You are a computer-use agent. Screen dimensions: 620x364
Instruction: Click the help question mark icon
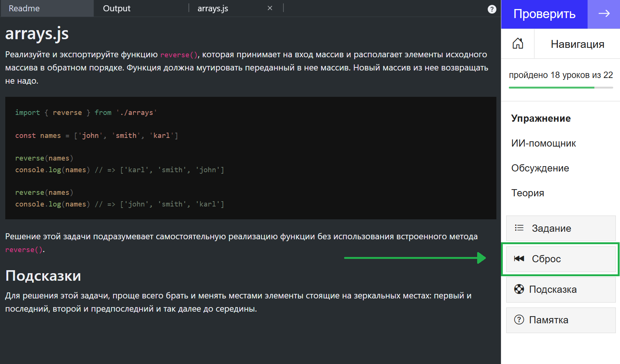click(492, 9)
